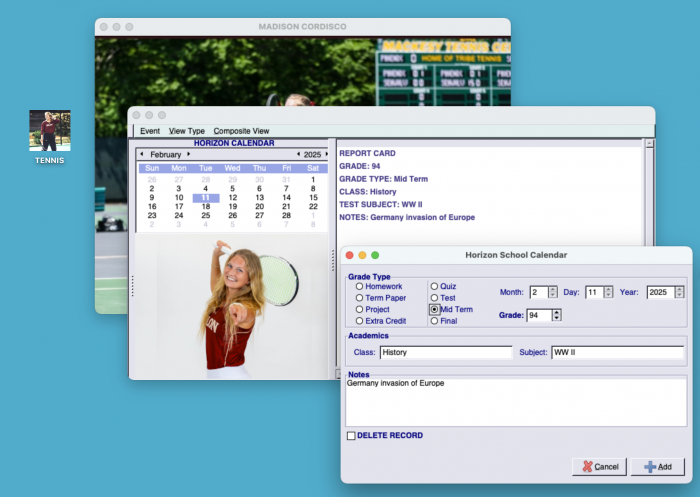Click into the Class text field
700x497 pixels.
[446, 353]
